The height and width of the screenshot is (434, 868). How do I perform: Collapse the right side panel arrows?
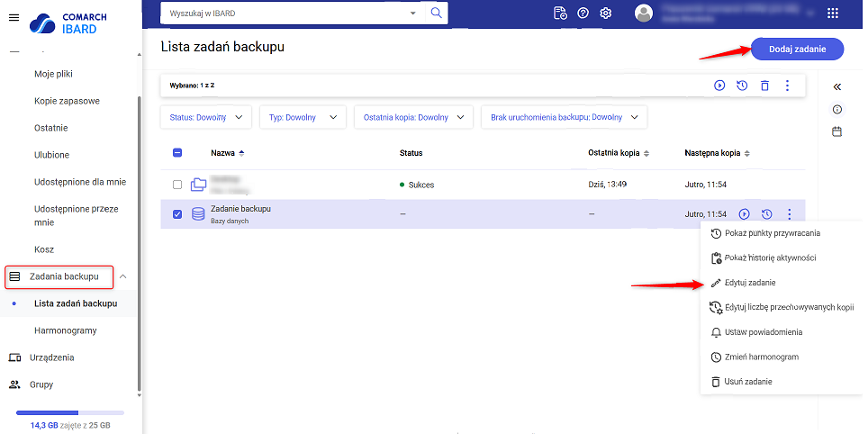coord(836,87)
